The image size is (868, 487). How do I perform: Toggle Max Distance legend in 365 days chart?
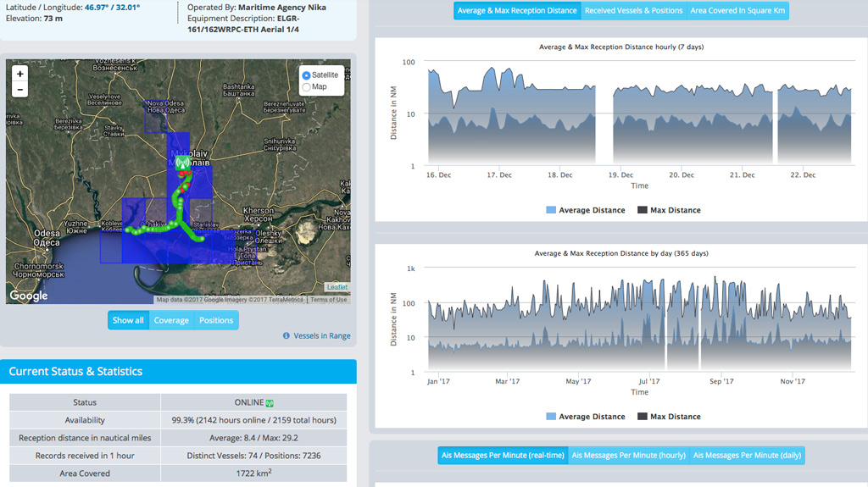pos(670,417)
